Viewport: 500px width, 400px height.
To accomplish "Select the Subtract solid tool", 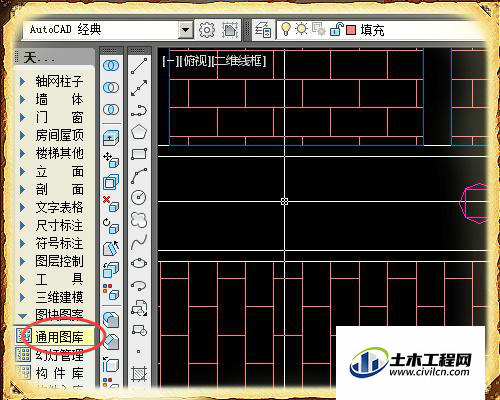I will [x=111, y=88].
